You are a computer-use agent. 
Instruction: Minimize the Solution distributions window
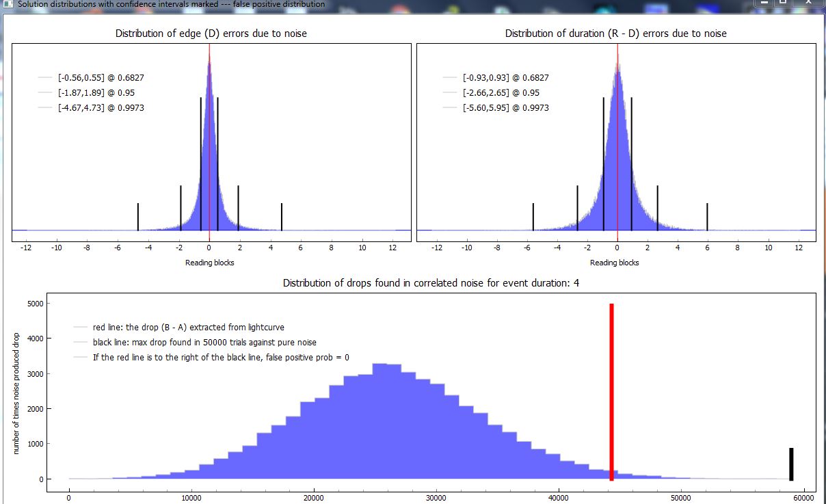[764, 3]
